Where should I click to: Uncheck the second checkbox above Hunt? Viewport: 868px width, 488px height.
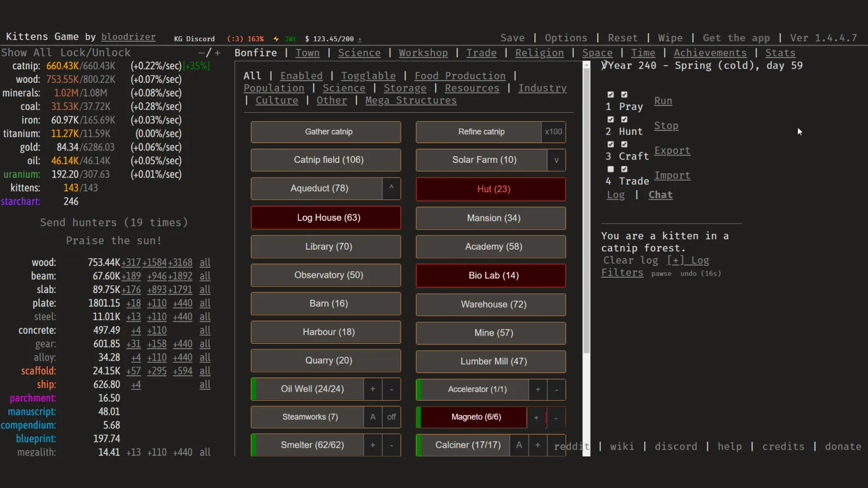tap(624, 119)
